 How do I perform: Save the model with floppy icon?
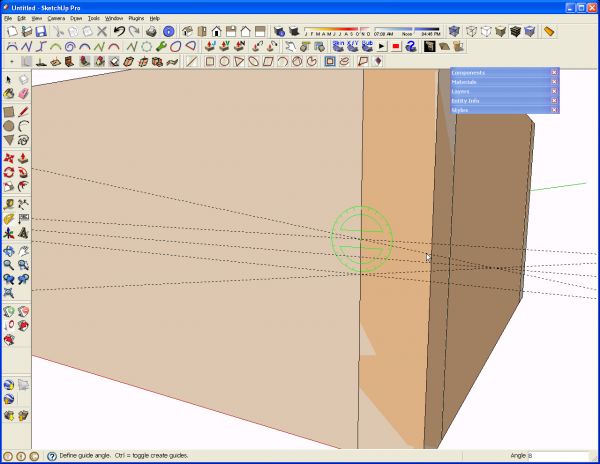[x=41, y=31]
